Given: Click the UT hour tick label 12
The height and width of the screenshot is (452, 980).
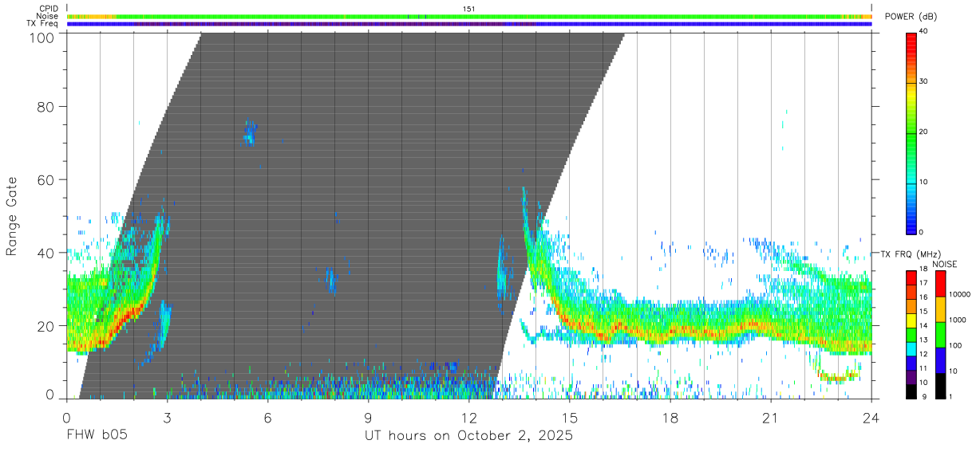Looking at the screenshot, I should (469, 417).
